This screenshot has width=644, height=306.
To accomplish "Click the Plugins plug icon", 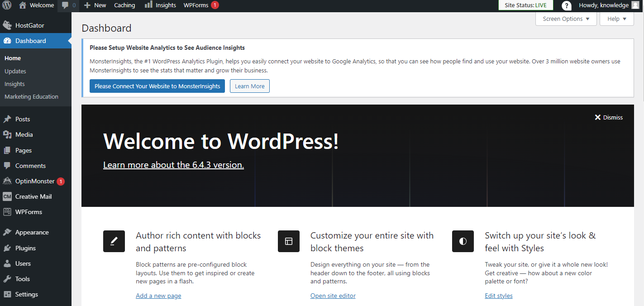I will click(8, 248).
